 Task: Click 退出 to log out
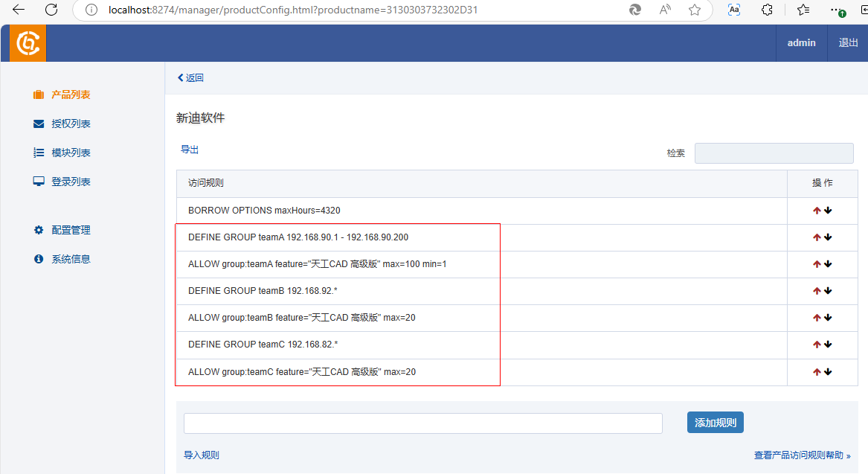tap(848, 42)
